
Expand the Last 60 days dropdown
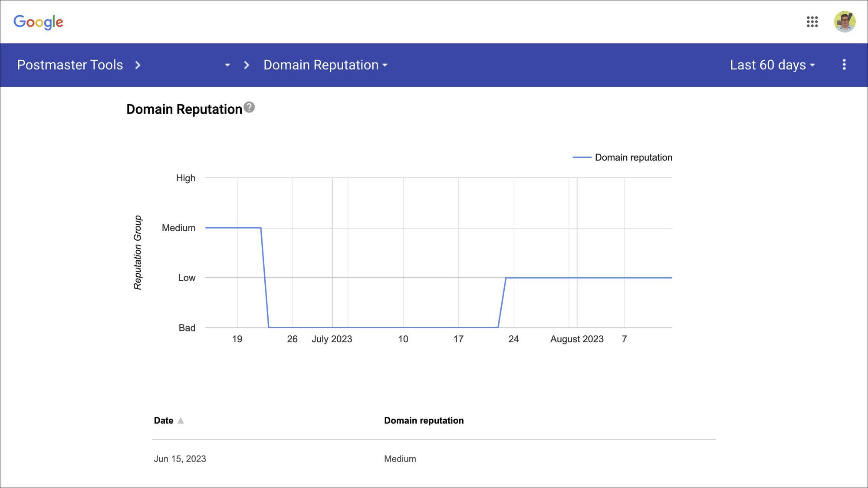click(x=773, y=65)
